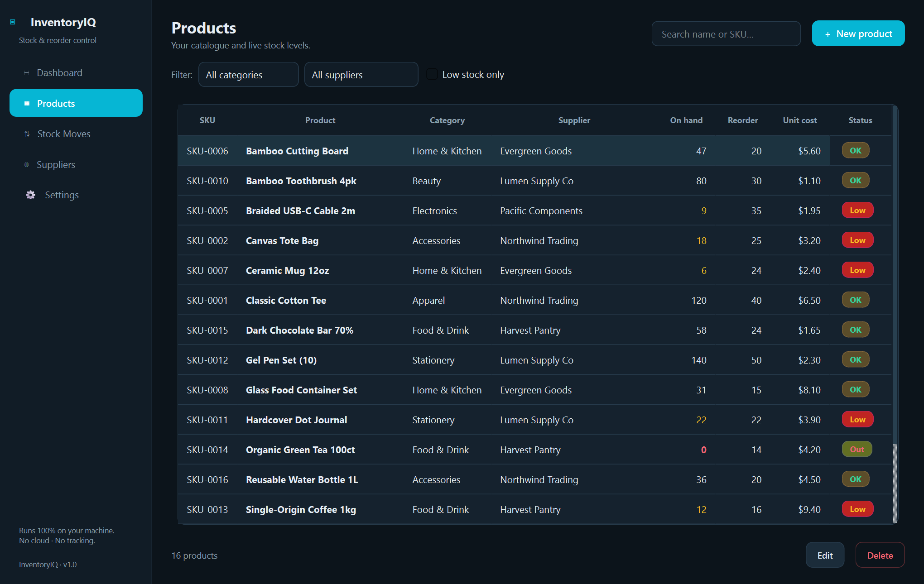Click the SKU-0014 cell
924x584 pixels.
207,450
